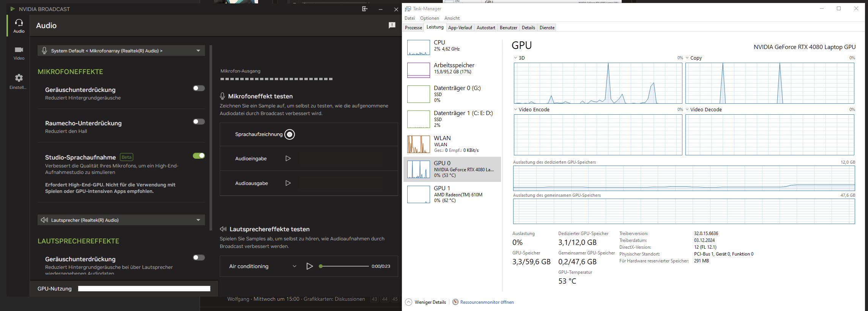Click the Copy engine utilization graph
Image resolution: width=868 pixels, height=311 pixels.
[770, 83]
